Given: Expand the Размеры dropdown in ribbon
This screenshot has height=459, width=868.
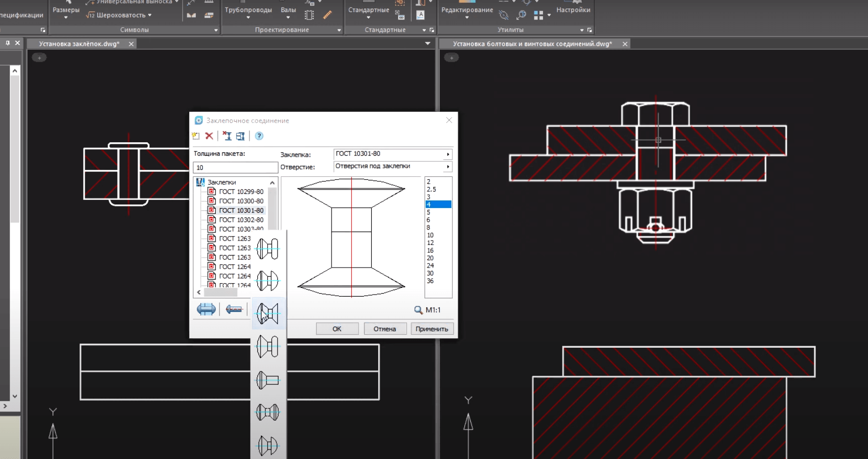Looking at the screenshot, I should click(66, 18).
